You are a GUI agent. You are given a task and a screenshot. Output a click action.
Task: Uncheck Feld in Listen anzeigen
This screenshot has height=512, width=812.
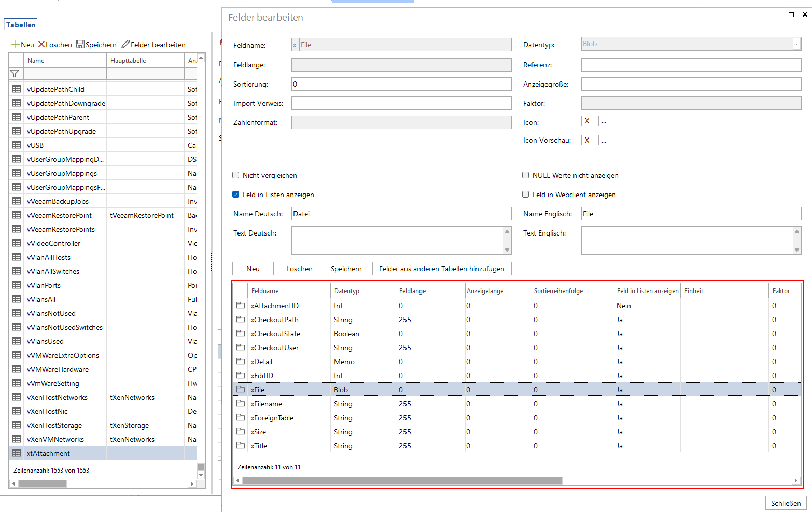pos(236,195)
